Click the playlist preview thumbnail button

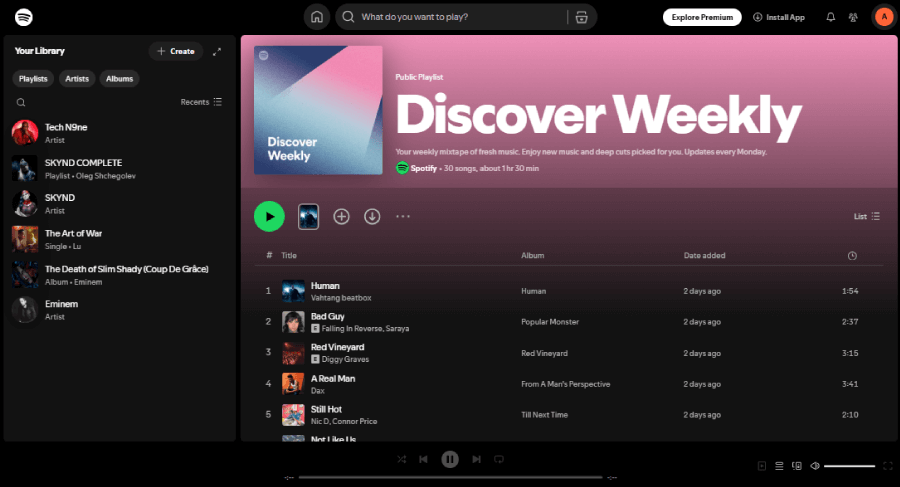coord(308,217)
